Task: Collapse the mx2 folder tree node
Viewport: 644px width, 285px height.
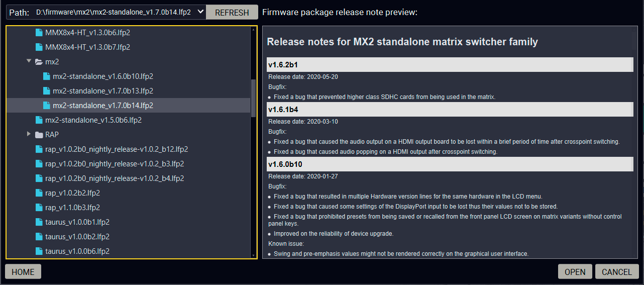Action: pyautogui.click(x=29, y=61)
